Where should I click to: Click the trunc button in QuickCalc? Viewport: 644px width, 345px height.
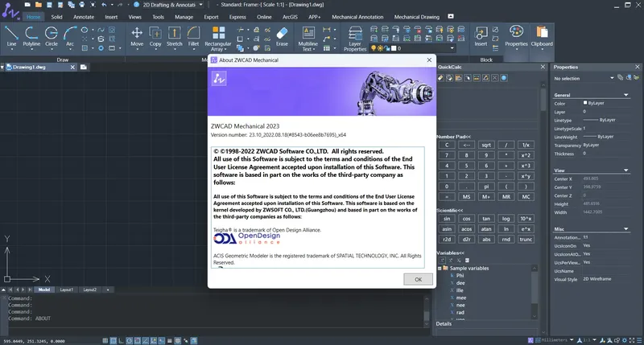coord(526,240)
